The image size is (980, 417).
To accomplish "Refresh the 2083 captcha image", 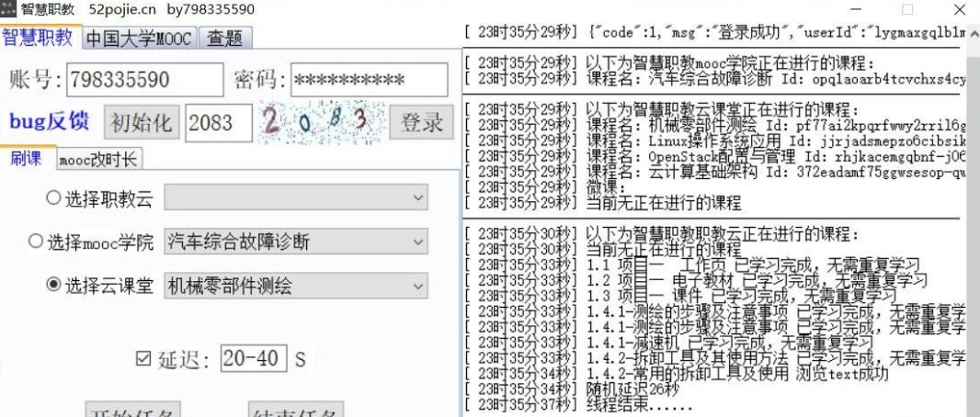I will (322, 122).
